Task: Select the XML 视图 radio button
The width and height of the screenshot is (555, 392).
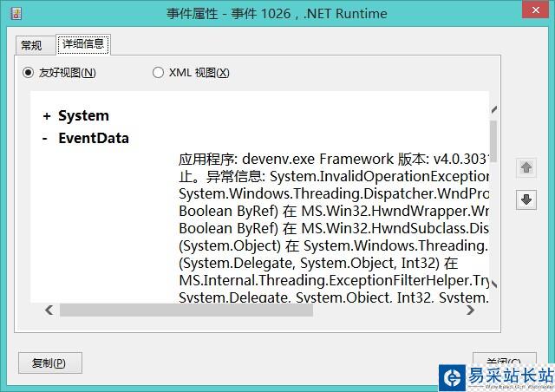Action: click(x=158, y=73)
